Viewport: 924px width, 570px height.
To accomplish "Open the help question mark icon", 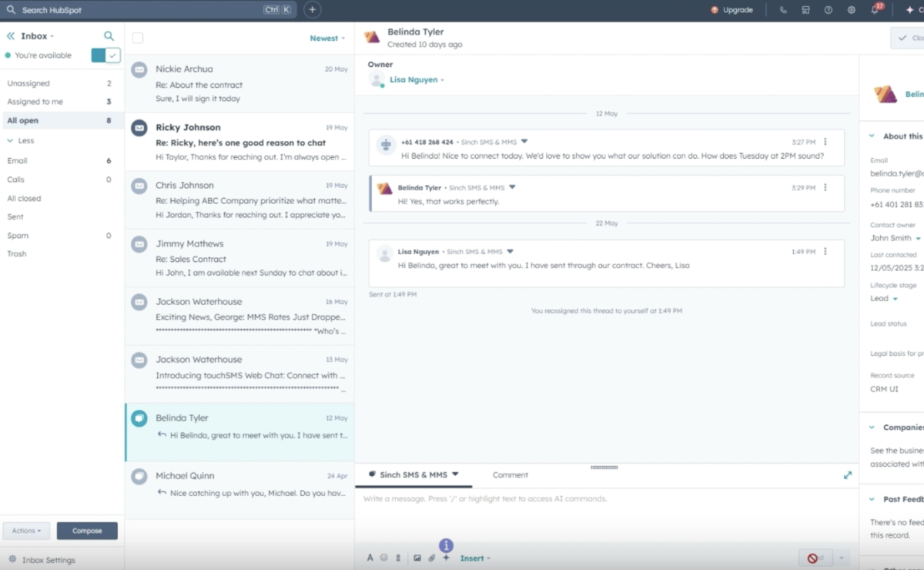I will click(x=829, y=10).
